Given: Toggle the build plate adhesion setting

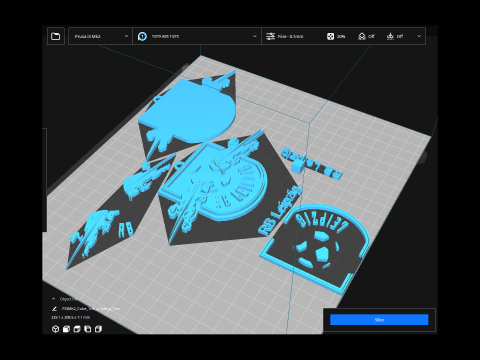Looking at the screenshot, I should [x=395, y=36].
